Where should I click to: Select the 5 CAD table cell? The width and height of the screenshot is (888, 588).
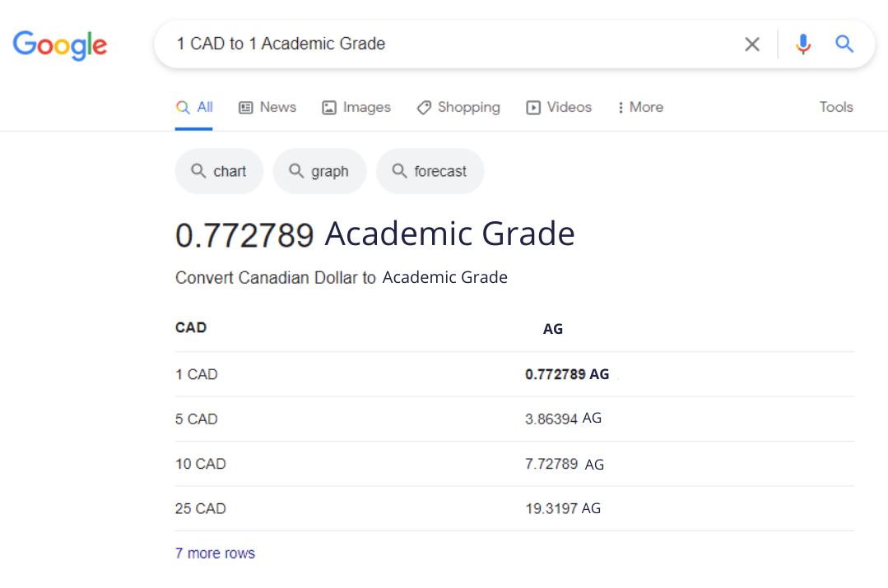(197, 419)
